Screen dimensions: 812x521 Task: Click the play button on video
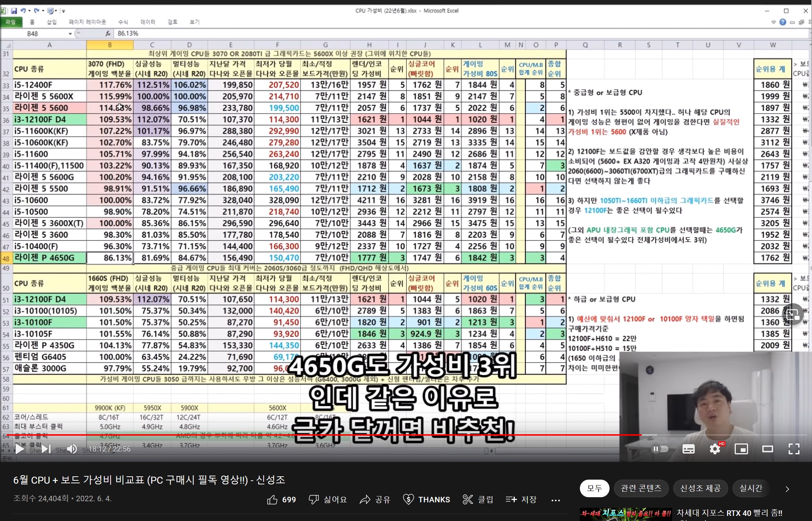click(20, 449)
